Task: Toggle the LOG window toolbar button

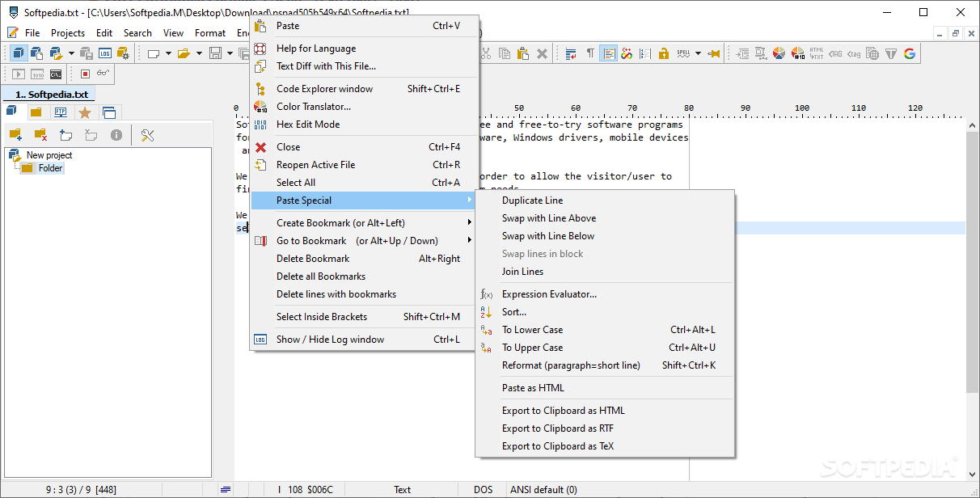Action: (105, 53)
